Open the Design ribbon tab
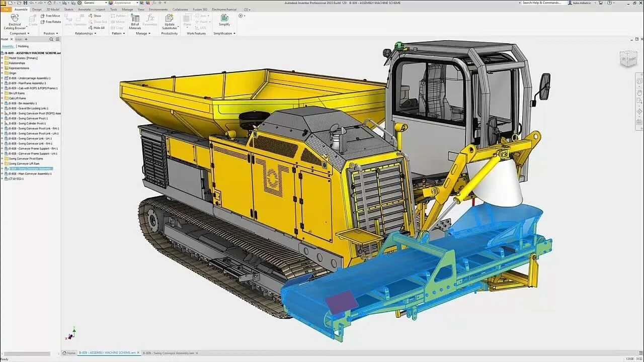The width and height of the screenshot is (644, 362). pos(37,10)
